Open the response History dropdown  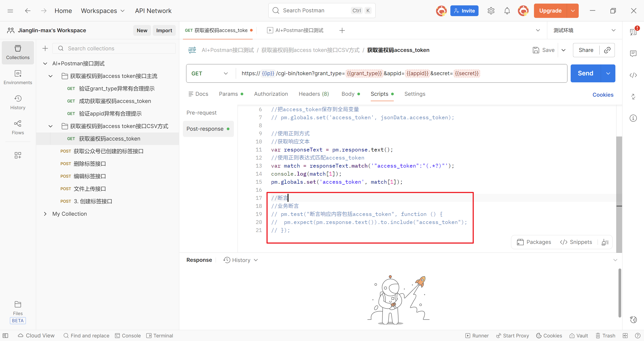(241, 260)
